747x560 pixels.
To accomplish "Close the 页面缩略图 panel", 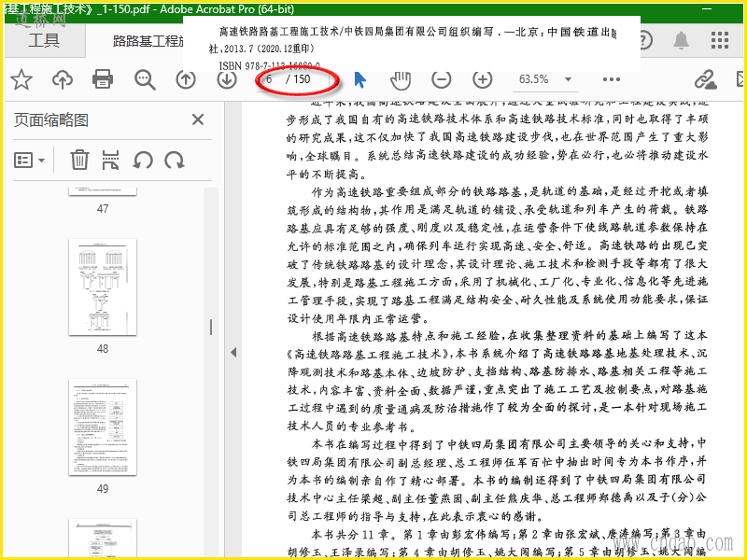I will 198,119.
